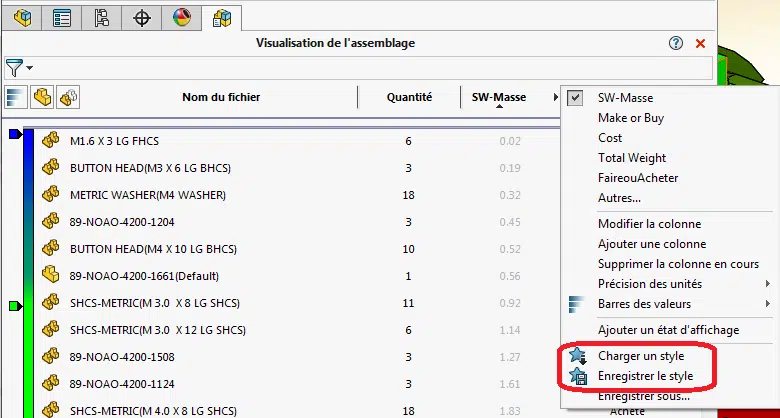Choose Make or Buy property
This screenshot has width=780, height=418.
point(631,118)
